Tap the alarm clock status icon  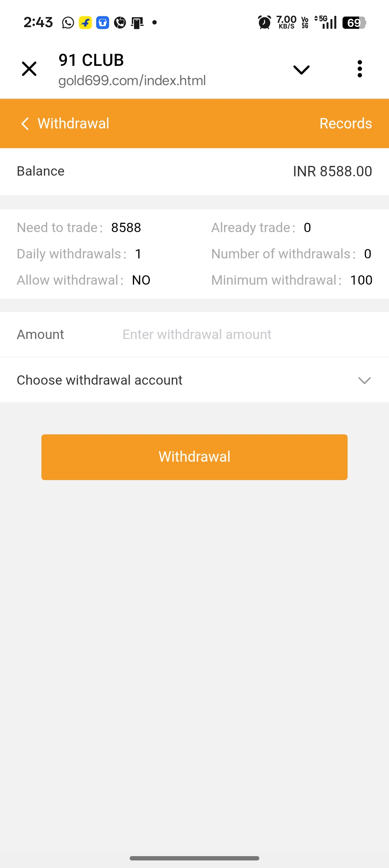click(264, 23)
